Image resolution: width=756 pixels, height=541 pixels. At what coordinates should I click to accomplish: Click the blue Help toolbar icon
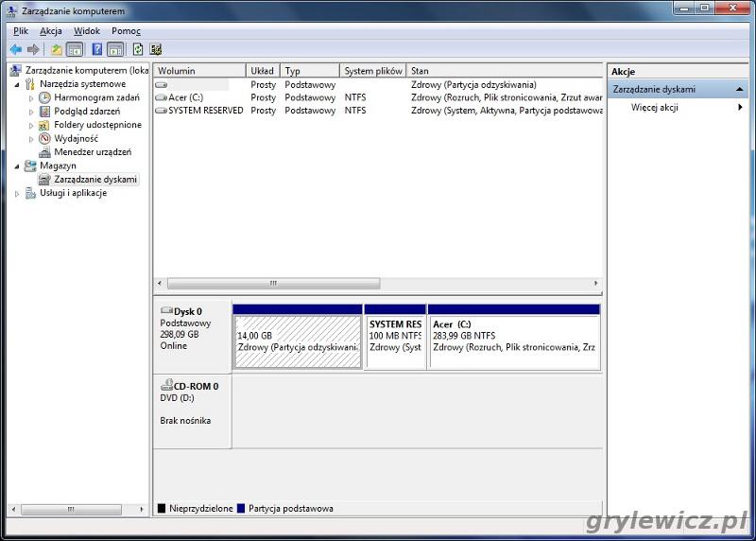click(96, 49)
